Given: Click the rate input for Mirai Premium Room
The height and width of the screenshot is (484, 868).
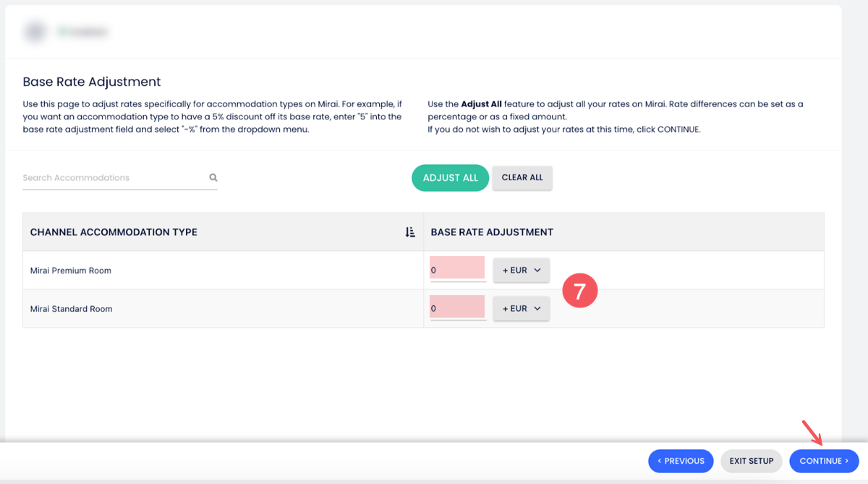Looking at the screenshot, I should click(457, 269).
